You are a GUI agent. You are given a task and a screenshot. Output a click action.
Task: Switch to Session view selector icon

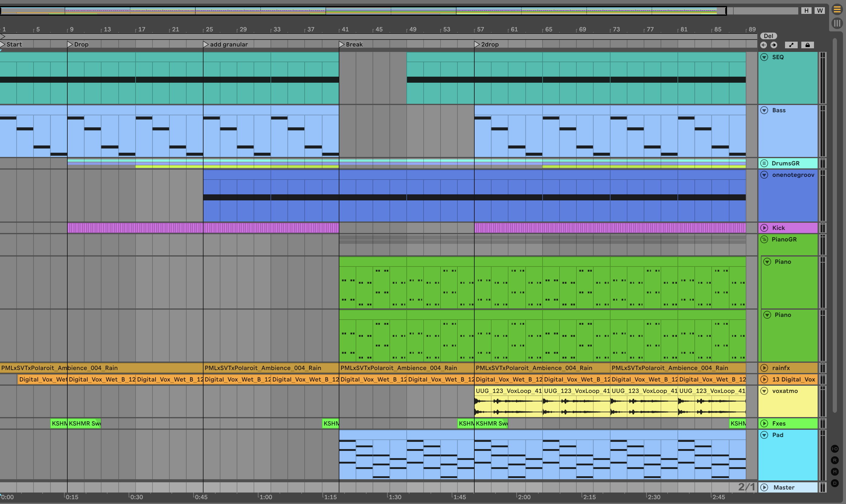point(837,23)
